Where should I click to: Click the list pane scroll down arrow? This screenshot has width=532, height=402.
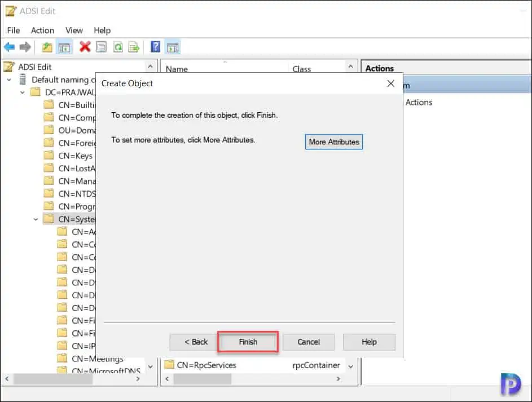350,366
